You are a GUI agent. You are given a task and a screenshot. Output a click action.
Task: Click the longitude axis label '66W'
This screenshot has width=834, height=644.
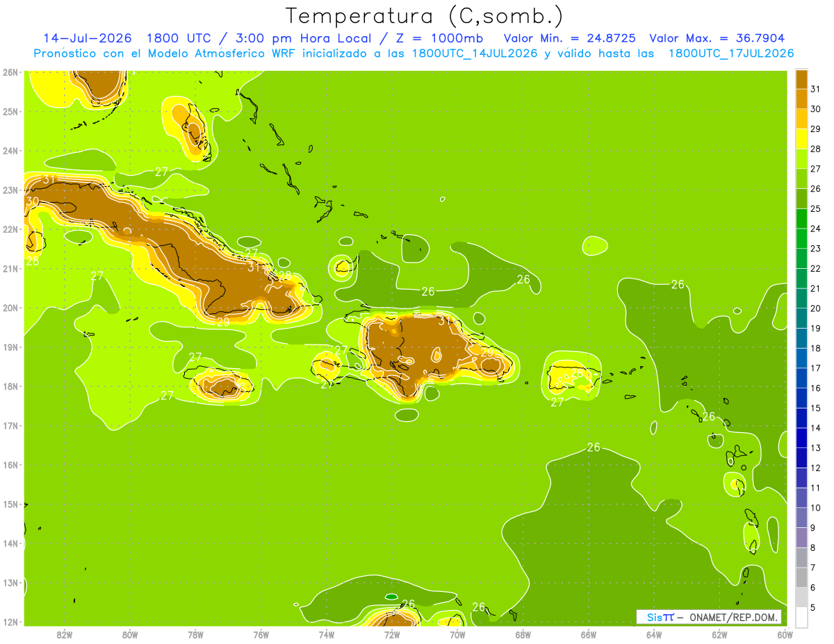589,634
